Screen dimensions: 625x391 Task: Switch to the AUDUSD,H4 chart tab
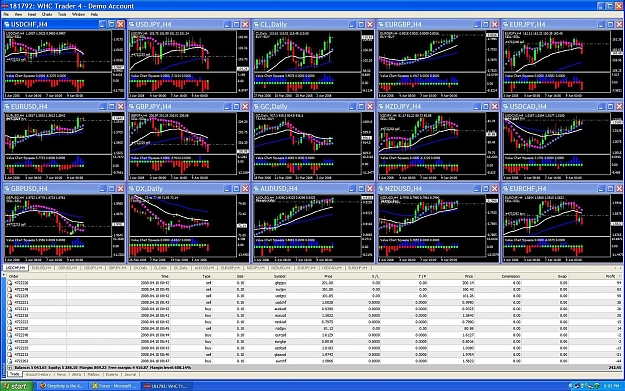click(204, 268)
